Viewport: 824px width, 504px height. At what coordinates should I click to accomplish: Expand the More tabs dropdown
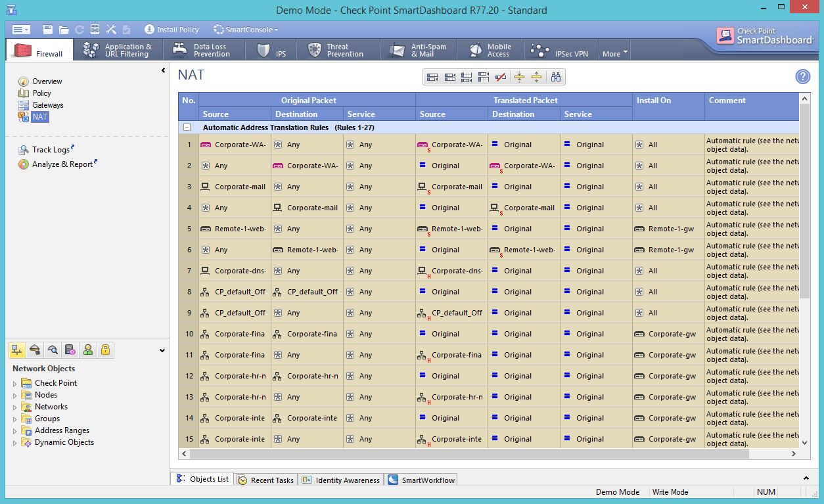point(615,53)
